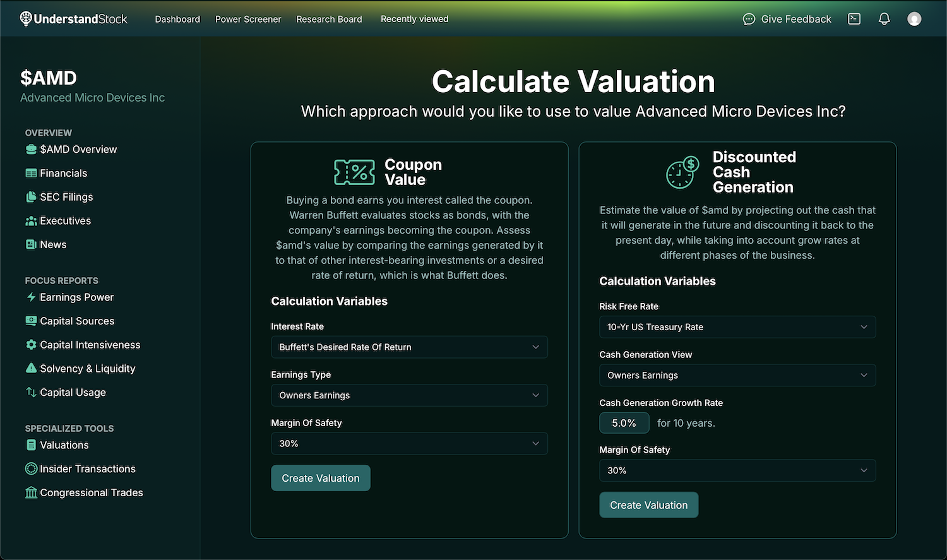This screenshot has height=560, width=947.
Task: Click the Capital Sources money icon
Action: 31,321
